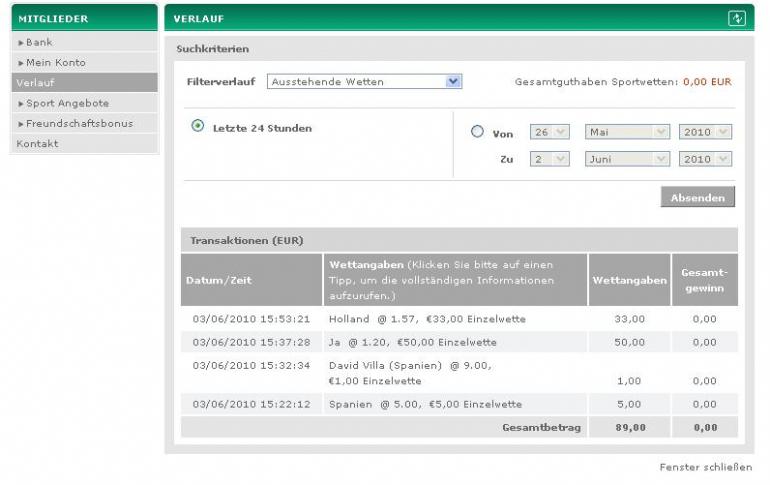Open the Zu month dropdown showing Juni
This screenshot has width=770, height=485.
(627, 159)
